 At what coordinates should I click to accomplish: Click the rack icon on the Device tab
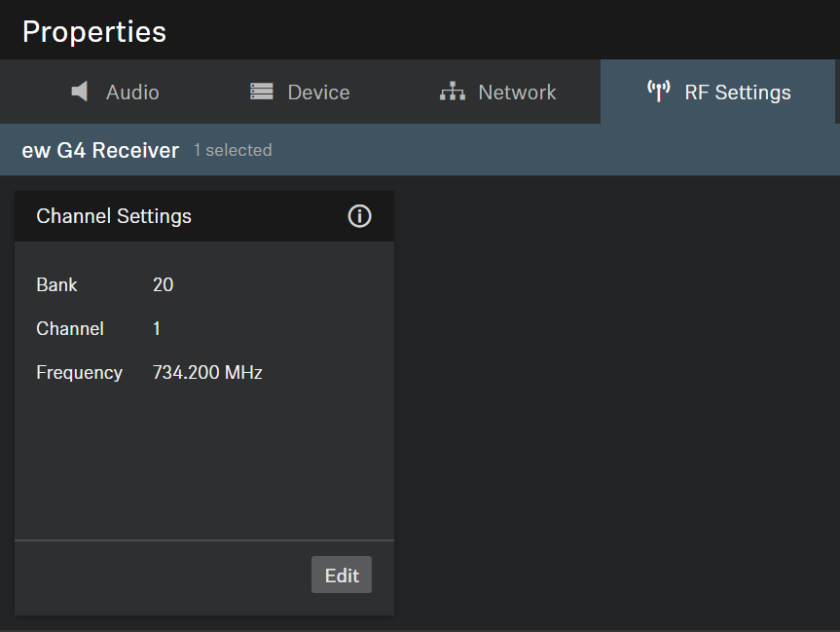click(x=262, y=92)
